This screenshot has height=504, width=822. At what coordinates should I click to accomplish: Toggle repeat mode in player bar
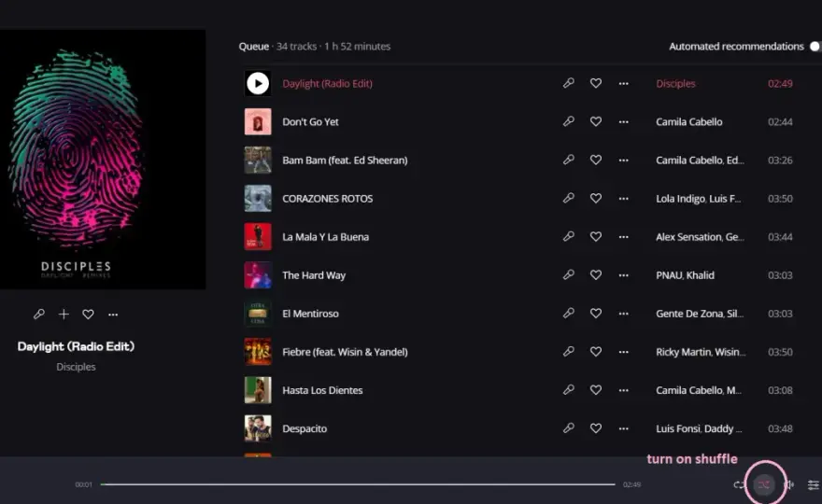(739, 485)
